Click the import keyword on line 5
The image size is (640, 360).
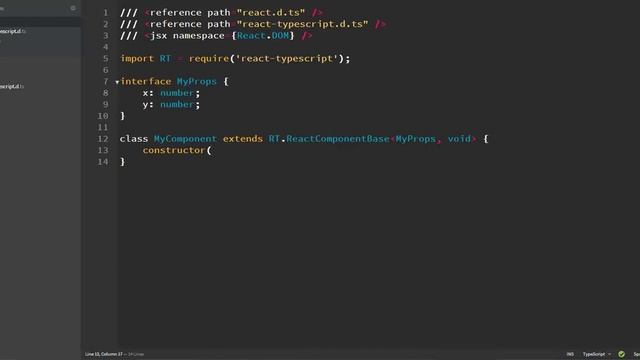(137, 58)
